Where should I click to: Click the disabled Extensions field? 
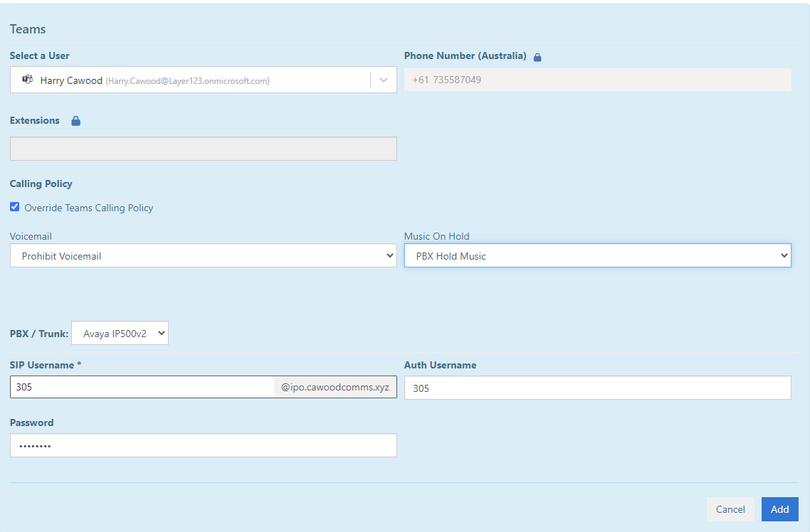tap(204, 149)
